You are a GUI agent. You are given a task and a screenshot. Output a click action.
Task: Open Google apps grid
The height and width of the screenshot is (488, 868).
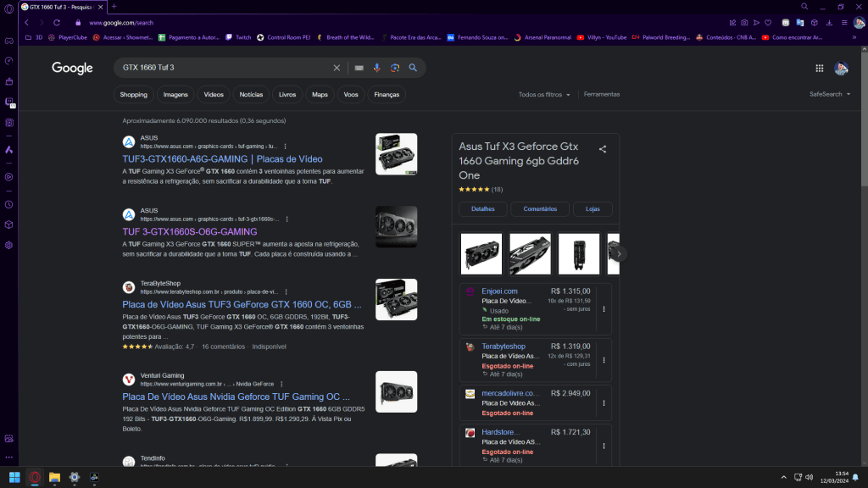(x=820, y=68)
